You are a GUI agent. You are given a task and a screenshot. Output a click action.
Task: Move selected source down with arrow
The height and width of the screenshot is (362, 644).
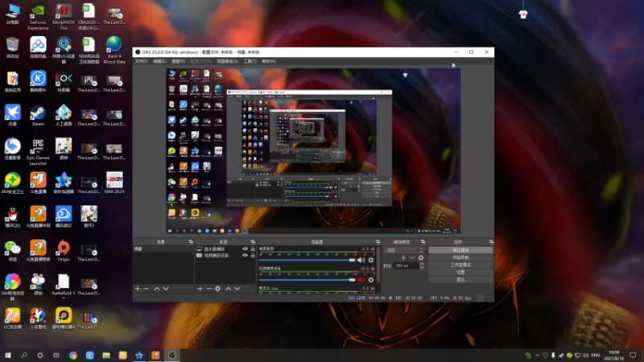coord(237,289)
